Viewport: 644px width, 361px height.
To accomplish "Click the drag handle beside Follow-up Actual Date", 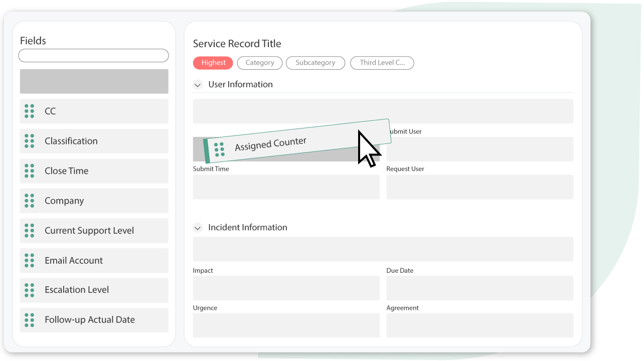I will point(30,320).
